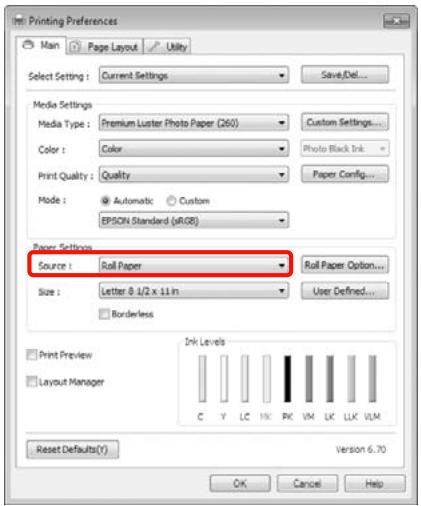Image resolution: width=421 pixels, height=506 pixels.
Task: Click the MK matte black ink bar
Action: point(266,379)
